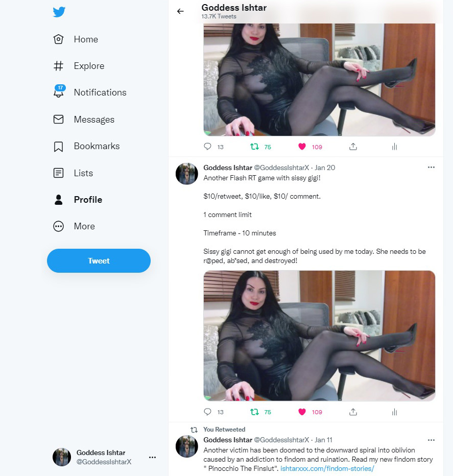
Task: Reply to the Jan 20 Flash RT tweet
Action: pos(207,412)
